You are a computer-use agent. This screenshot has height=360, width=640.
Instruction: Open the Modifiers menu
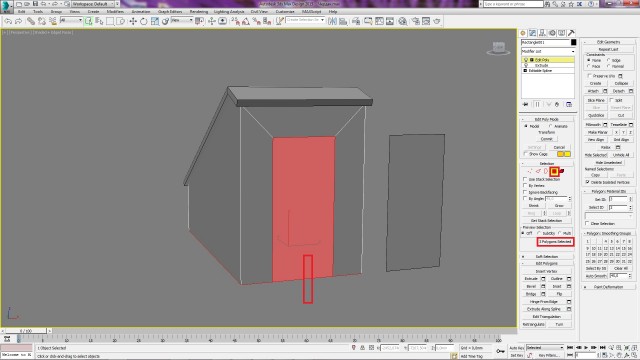[115, 11]
